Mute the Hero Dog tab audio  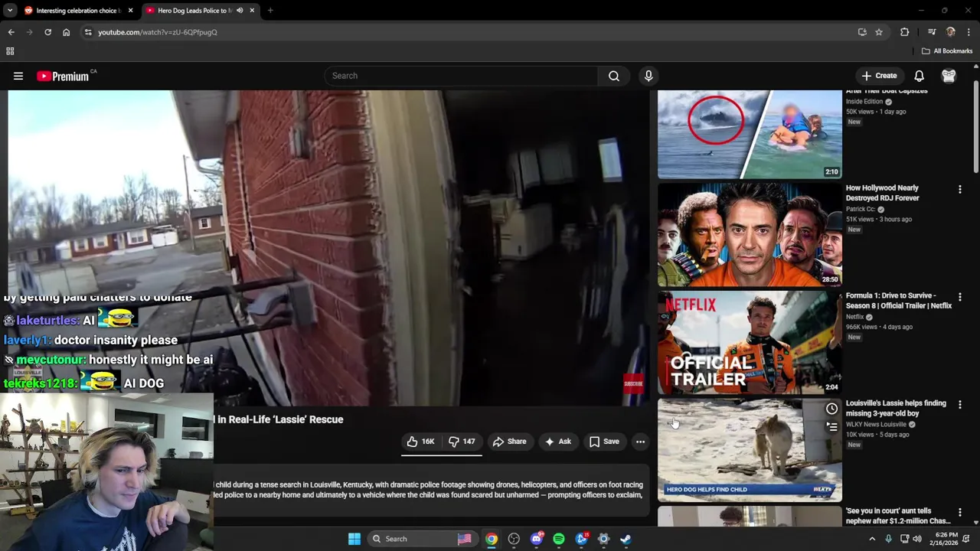[240, 11]
